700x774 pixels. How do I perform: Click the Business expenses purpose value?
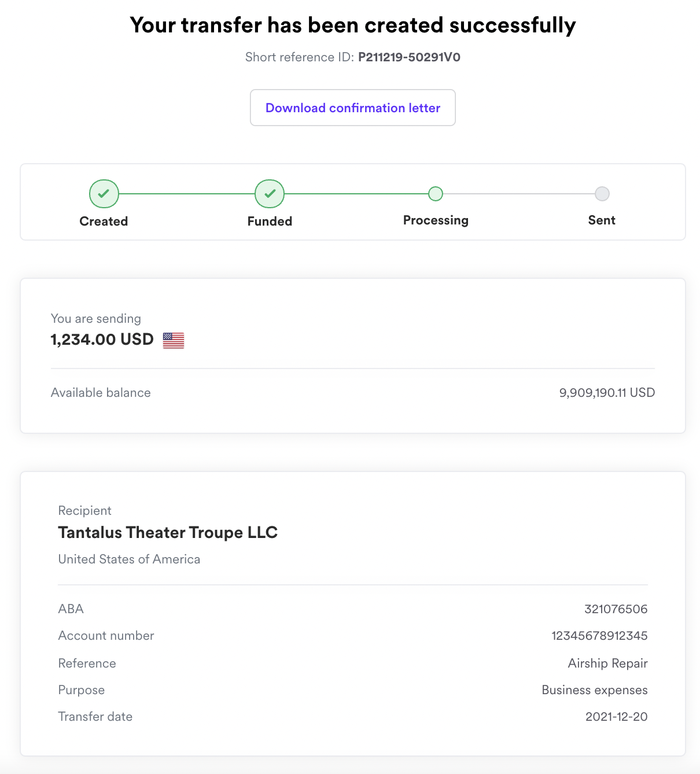click(x=594, y=690)
